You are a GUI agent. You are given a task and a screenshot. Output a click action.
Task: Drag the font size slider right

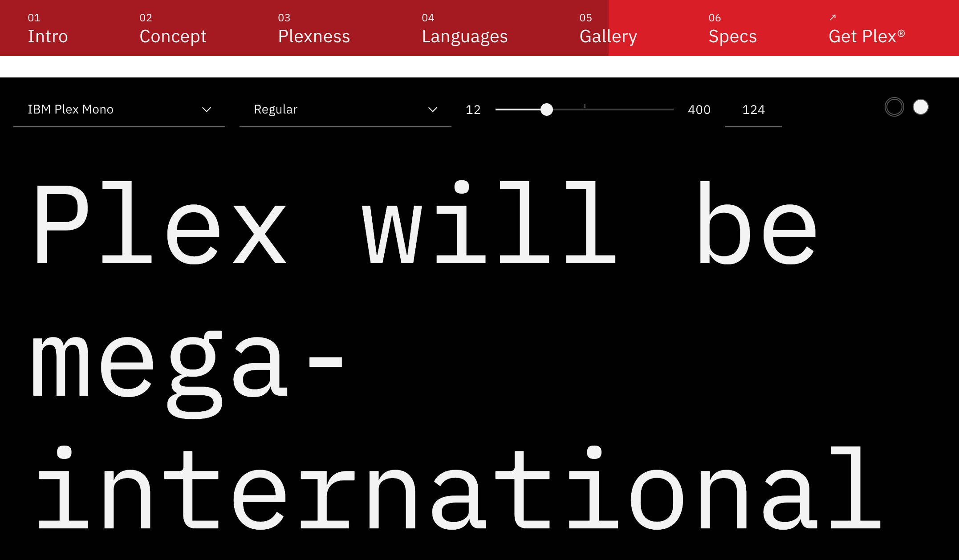[x=546, y=110]
